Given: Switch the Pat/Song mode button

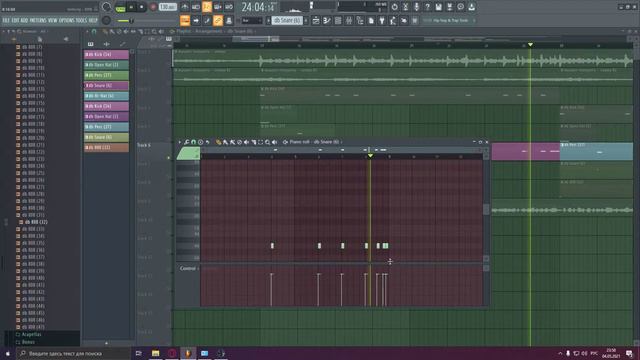Looking at the screenshot, I should pyautogui.click(x=120, y=7).
